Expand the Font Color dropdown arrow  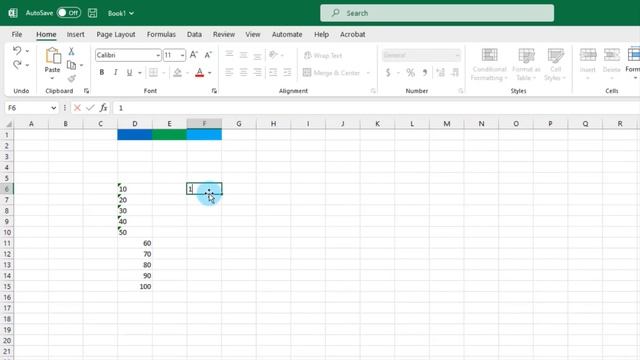[210, 73]
